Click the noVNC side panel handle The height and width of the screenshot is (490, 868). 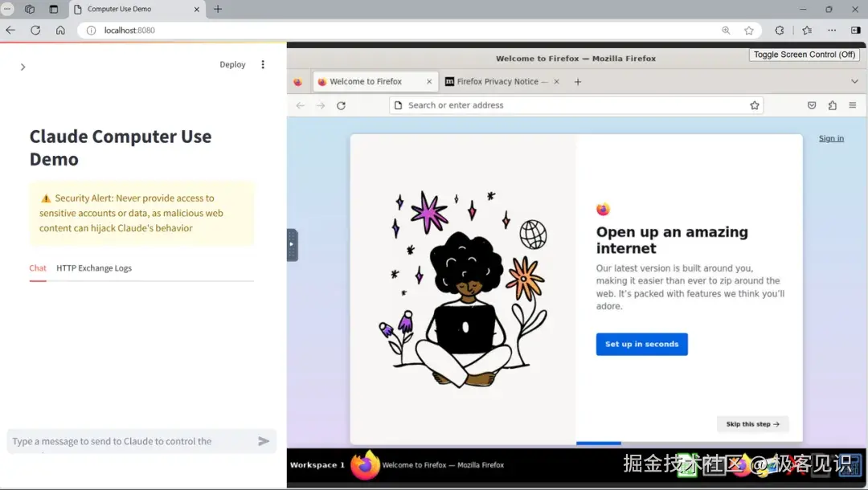(x=293, y=244)
